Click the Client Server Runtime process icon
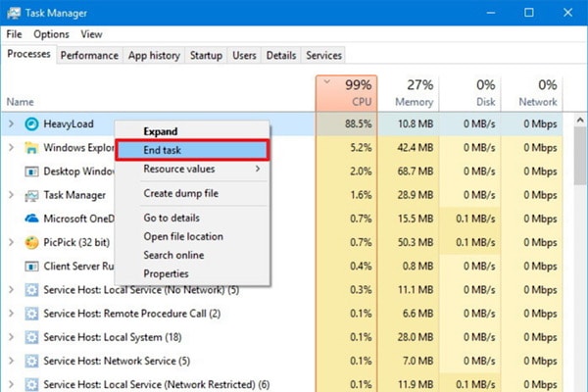Screen dimensions: 588x392 (x=31, y=266)
